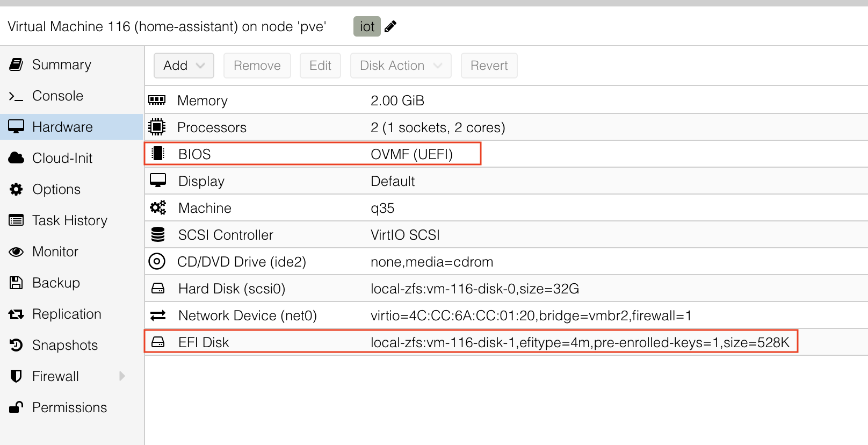Select the iot tag label
This screenshot has height=445, width=868.
pos(367,26)
